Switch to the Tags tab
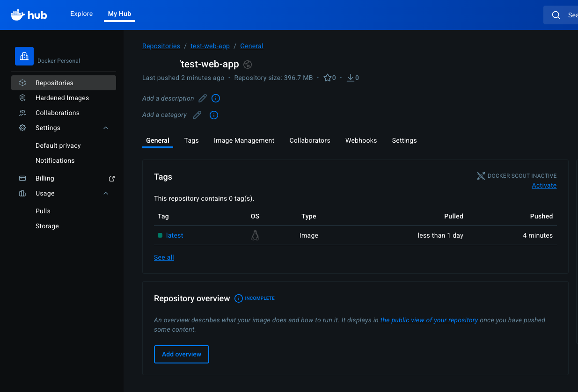This screenshot has height=392, width=578. 191,140
